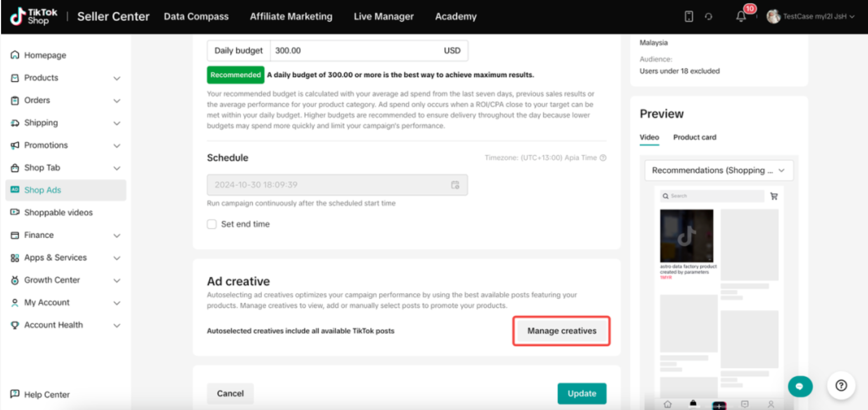Click the notification bell icon
The height and width of the screenshot is (410, 868).
[741, 17]
